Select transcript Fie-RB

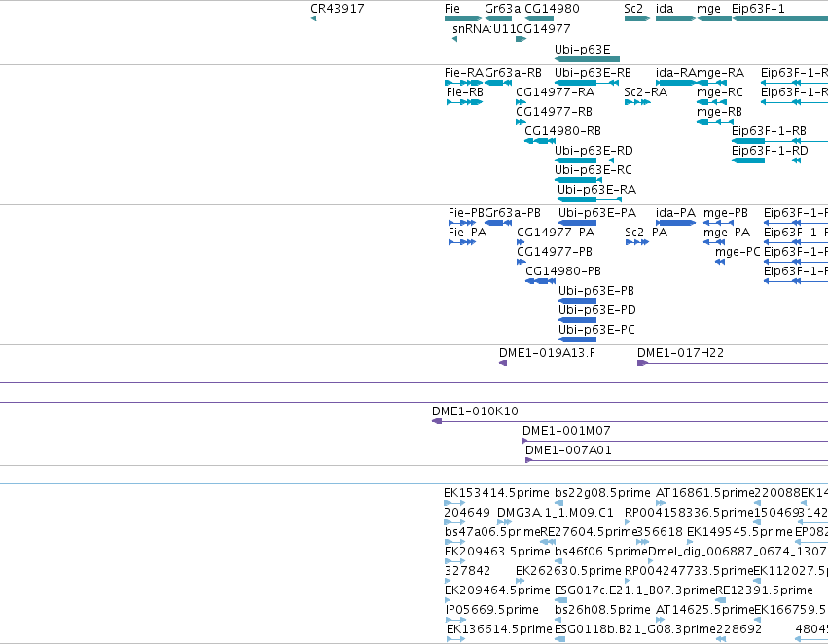(x=465, y=91)
